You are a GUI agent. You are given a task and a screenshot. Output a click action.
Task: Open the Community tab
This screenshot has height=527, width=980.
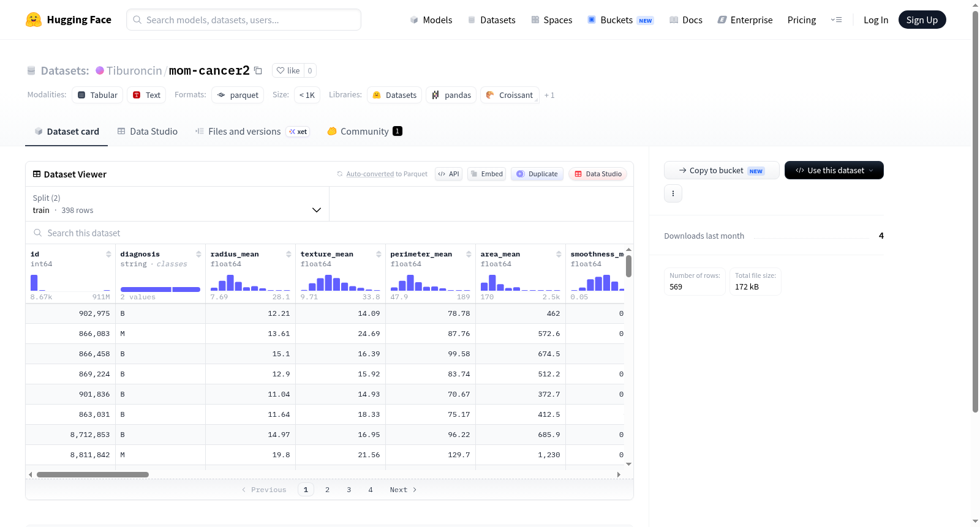pyautogui.click(x=364, y=131)
